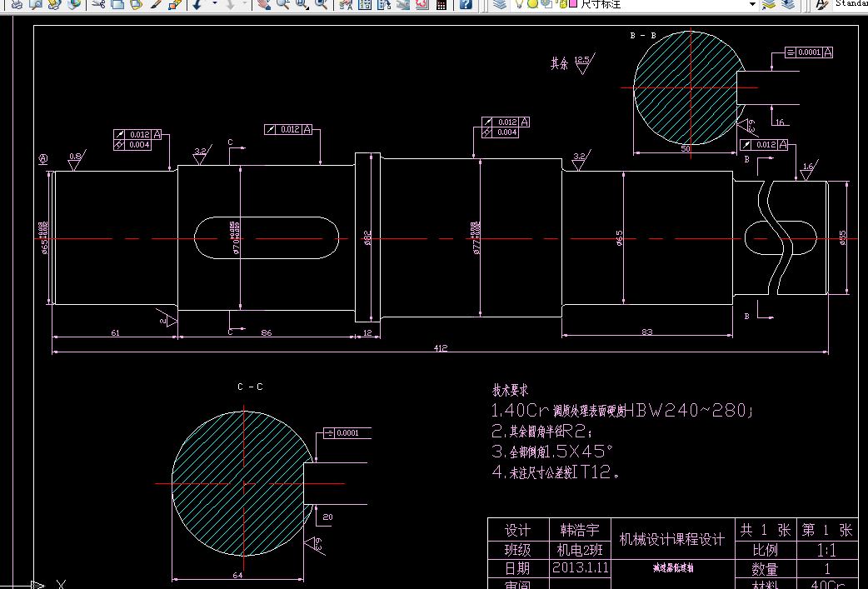Click the magenta layer color swatch
Screen dimensions: 868x589
point(573,4)
